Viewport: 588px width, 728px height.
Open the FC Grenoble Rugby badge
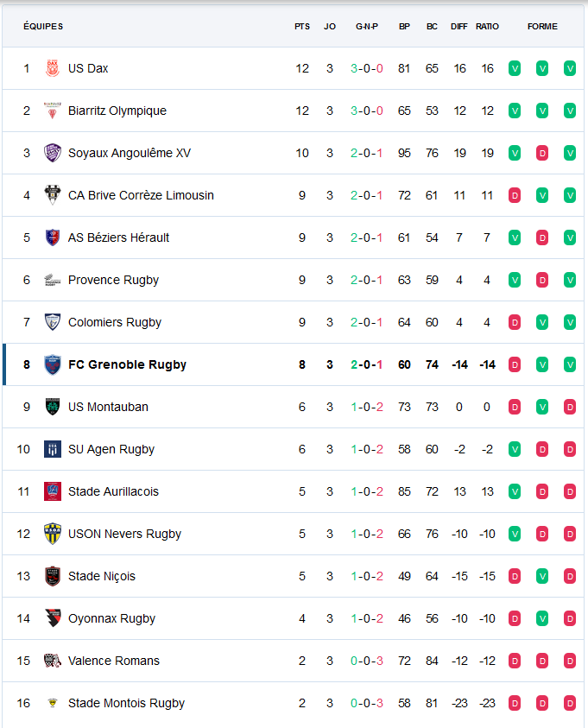pos(53,364)
